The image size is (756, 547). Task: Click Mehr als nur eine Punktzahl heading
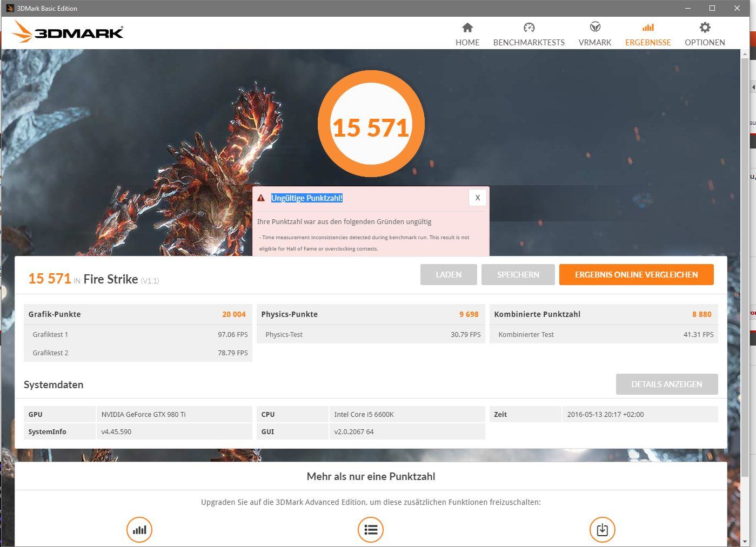371,476
